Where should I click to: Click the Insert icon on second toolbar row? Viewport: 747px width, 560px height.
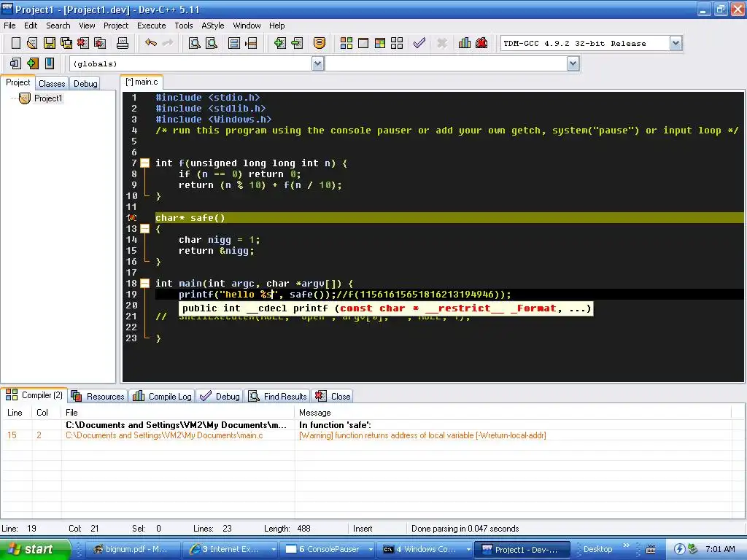click(15, 63)
